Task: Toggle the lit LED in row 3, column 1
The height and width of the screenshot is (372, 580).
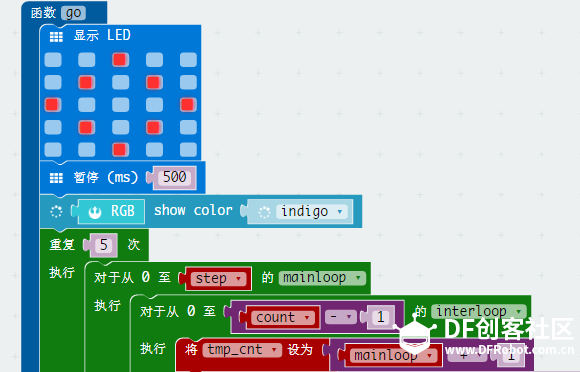Action: pyautogui.click(x=53, y=105)
